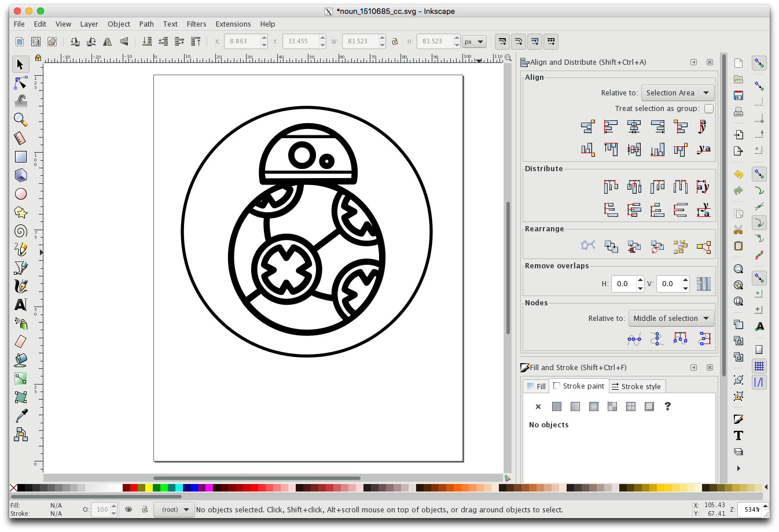Select the Star polygon tool
The height and width of the screenshot is (532, 779).
20,212
